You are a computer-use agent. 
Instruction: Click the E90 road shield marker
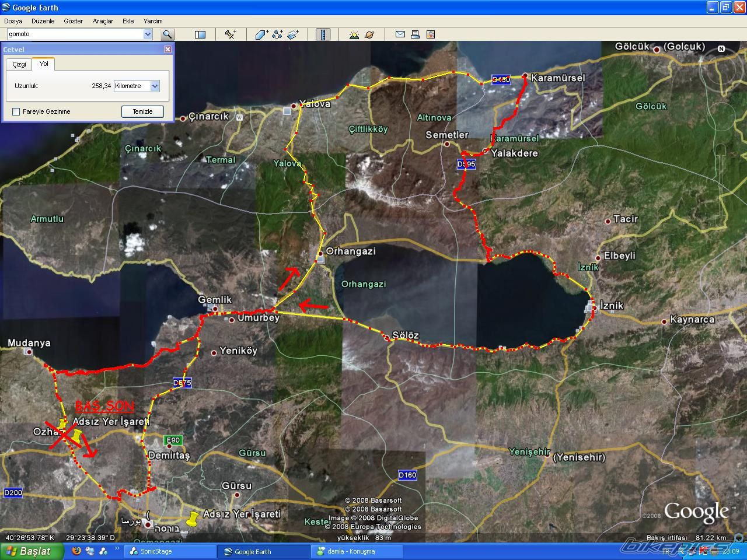point(173,440)
